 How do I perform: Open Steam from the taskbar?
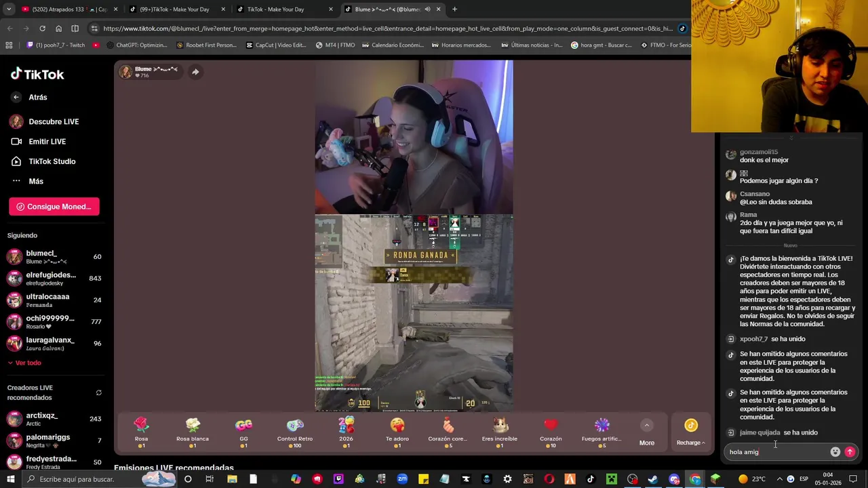tap(653, 479)
